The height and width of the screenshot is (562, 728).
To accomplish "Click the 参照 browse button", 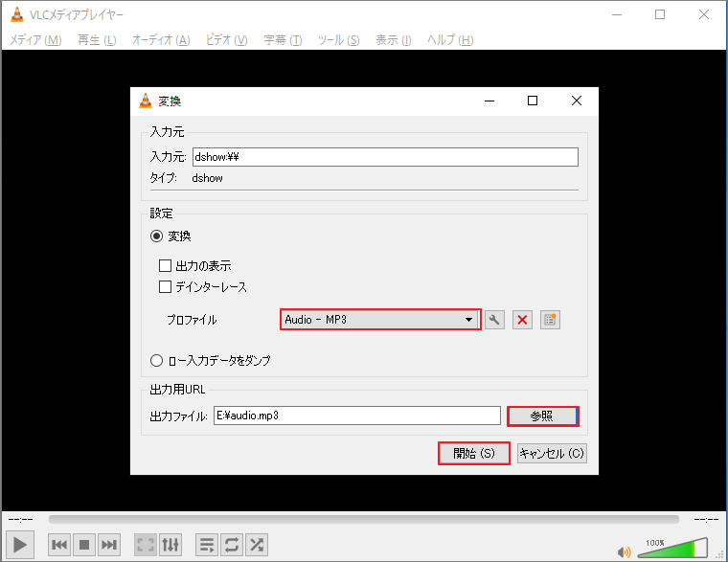I will [543, 416].
